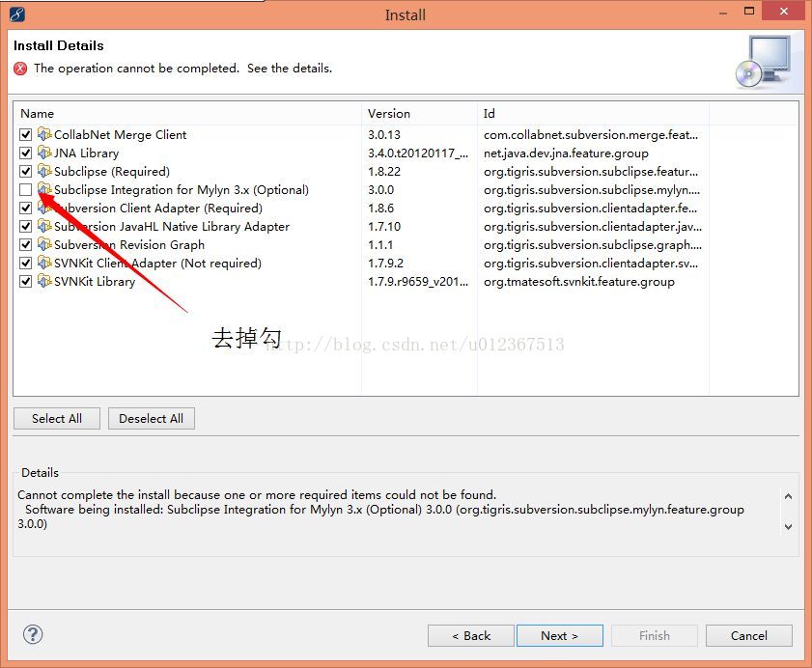
Task: Uncheck Subversion JavaHL Native Library Adapter checkbox
Action: tap(25, 227)
